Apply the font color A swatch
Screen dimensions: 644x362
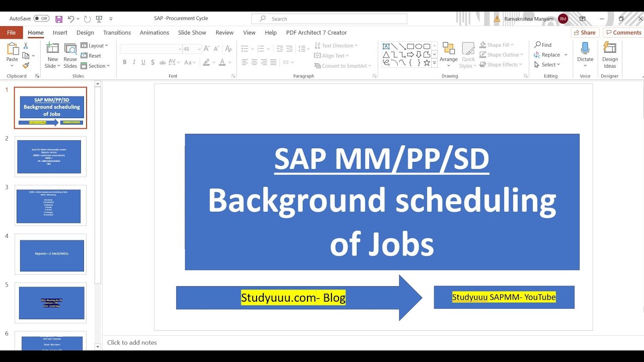(x=222, y=62)
